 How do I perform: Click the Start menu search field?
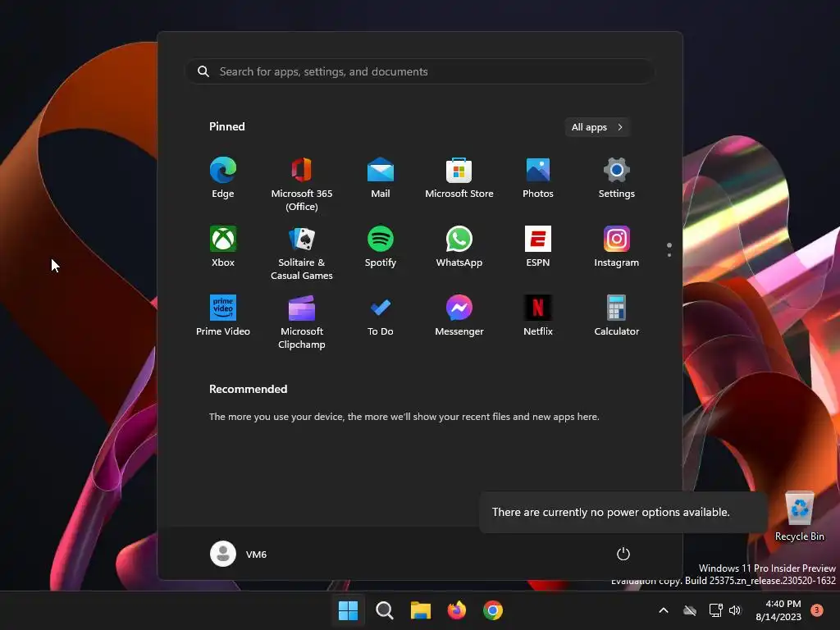tap(419, 71)
